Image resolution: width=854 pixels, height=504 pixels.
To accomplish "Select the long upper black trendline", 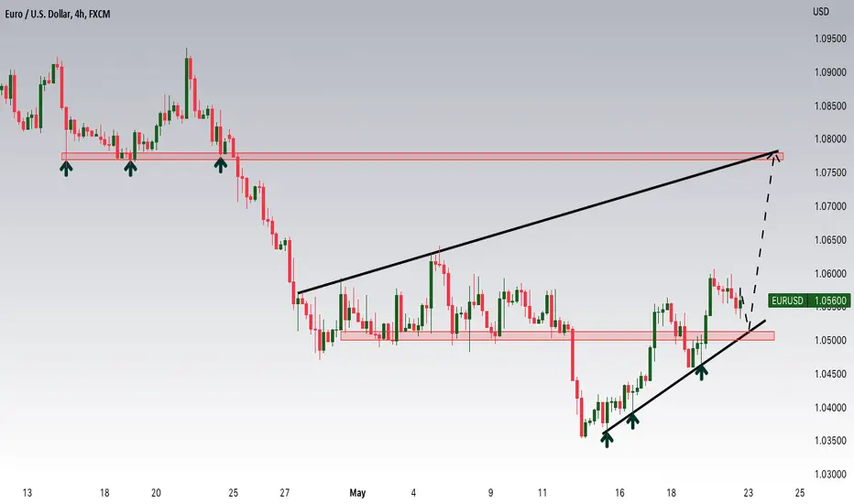I will coord(538,222).
